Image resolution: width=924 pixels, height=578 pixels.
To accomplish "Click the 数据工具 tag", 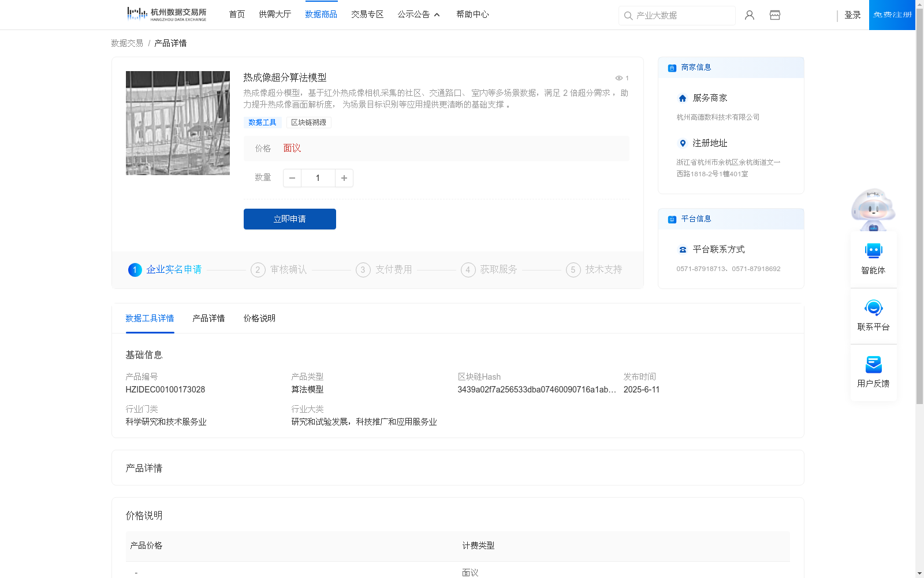I will (262, 123).
